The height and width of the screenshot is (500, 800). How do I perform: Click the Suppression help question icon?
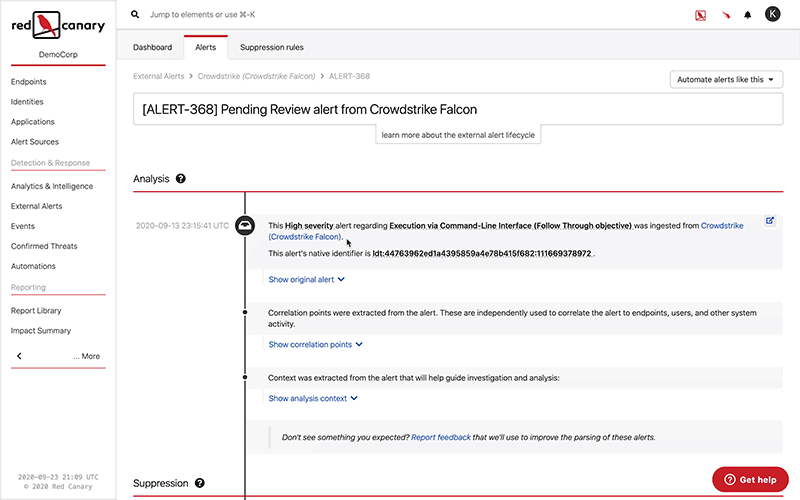(199, 483)
